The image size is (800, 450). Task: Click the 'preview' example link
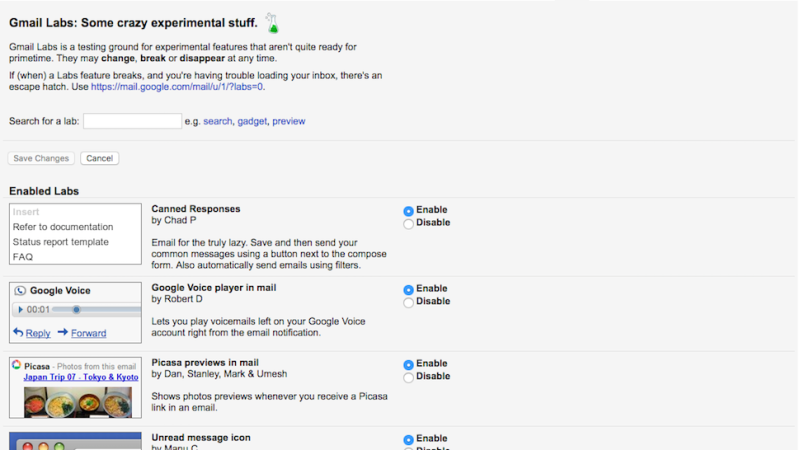pos(289,121)
